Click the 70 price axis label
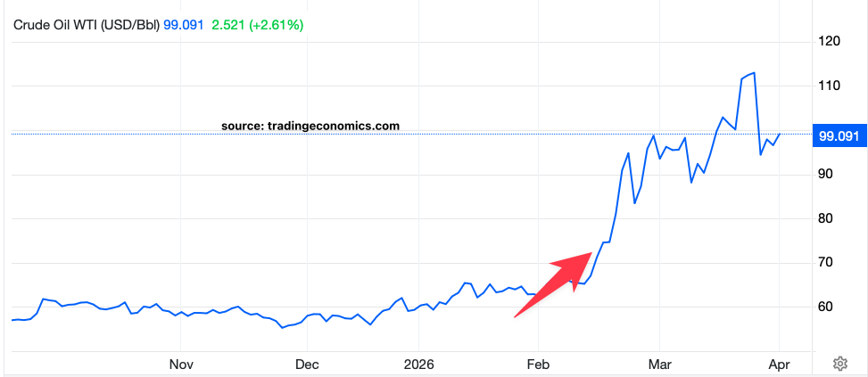Image resolution: width=868 pixels, height=377 pixels. pos(827,262)
